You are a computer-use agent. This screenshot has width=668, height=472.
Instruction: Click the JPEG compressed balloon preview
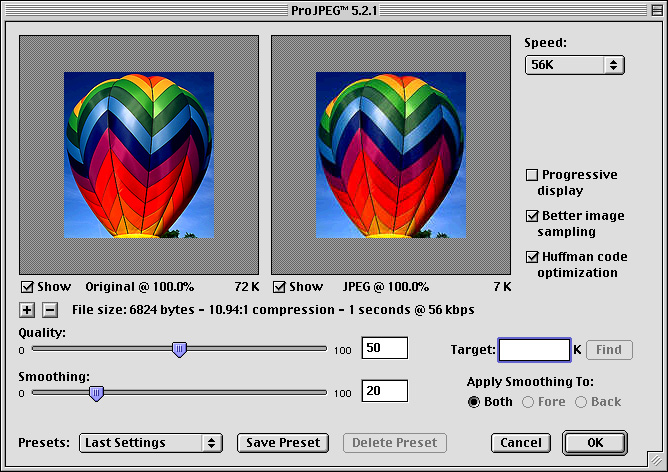(x=391, y=154)
